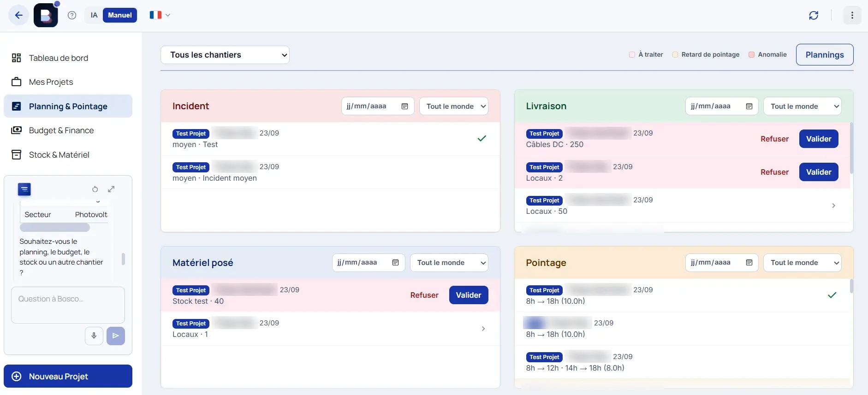This screenshot has height=395, width=868.
Task: Open the help question mark icon
Action: pos(72,15)
